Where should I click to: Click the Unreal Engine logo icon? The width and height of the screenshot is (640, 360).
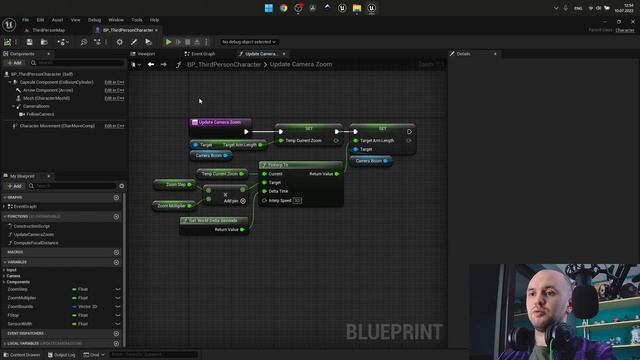9,25
